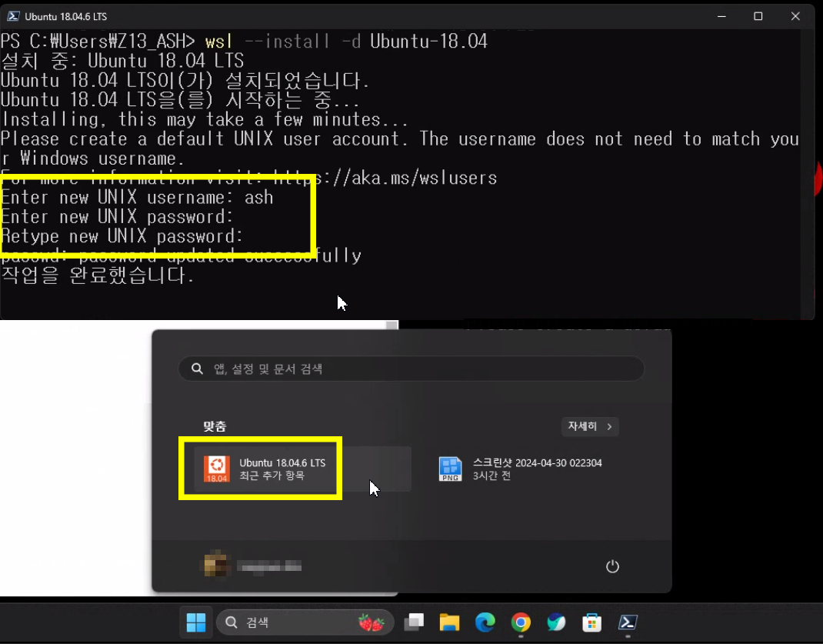Click the 맞춤 heading in Start menu
Image resolution: width=823 pixels, height=644 pixels.
click(215, 426)
